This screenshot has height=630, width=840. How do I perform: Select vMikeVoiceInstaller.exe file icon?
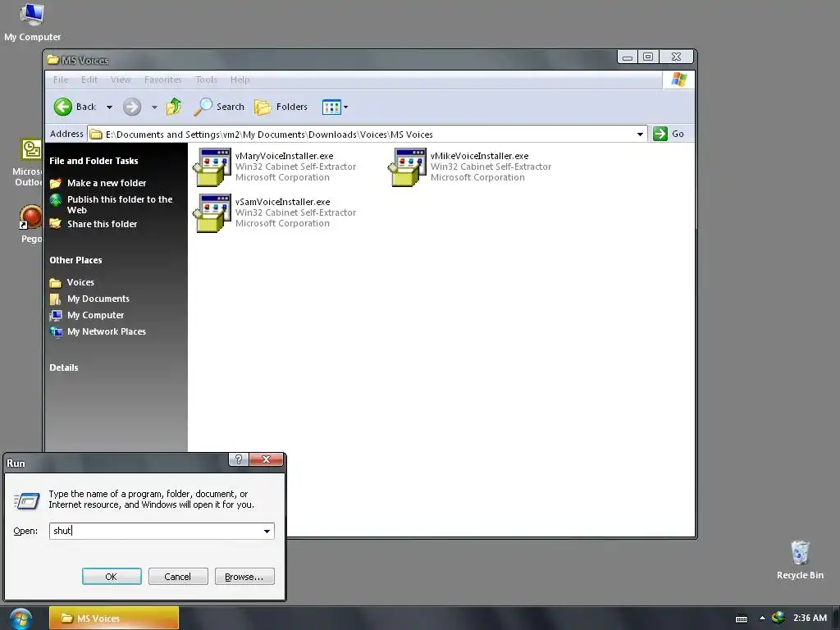coord(407,167)
